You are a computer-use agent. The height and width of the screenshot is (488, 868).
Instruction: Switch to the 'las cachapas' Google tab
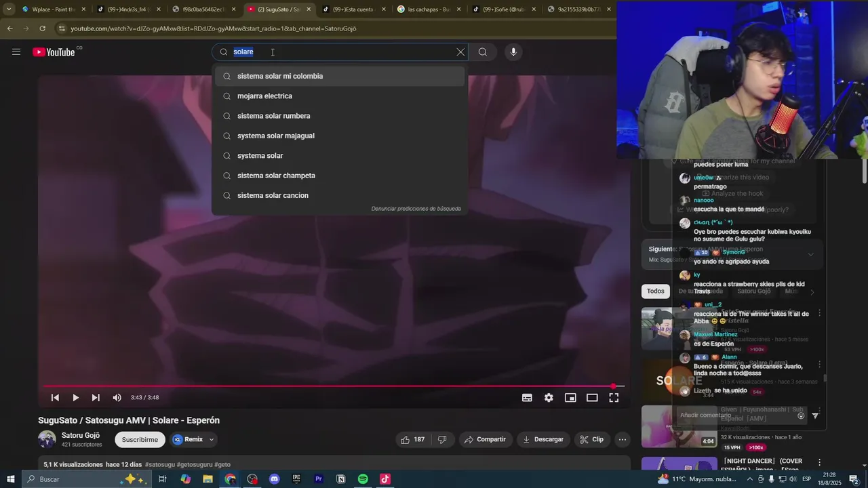(x=429, y=9)
